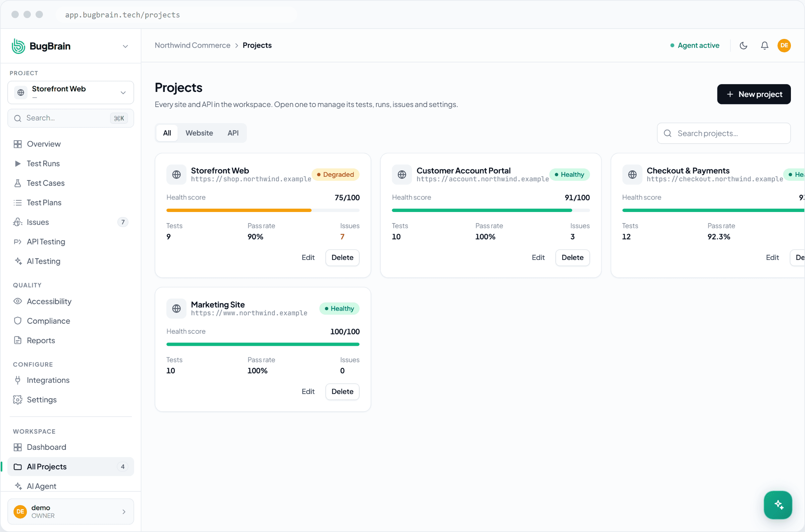Edit the Checkout & Payments project
This screenshot has width=805, height=532.
pos(772,258)
